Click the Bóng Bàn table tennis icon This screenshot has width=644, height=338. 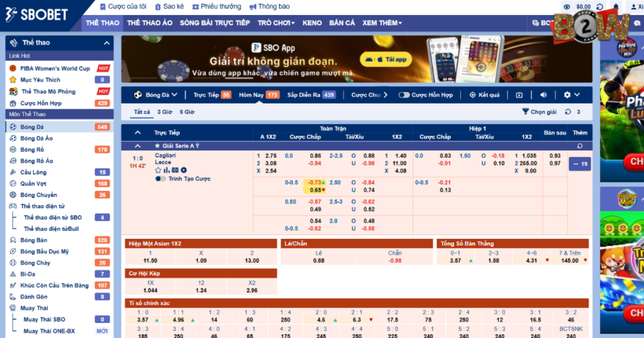click(13, 240)
